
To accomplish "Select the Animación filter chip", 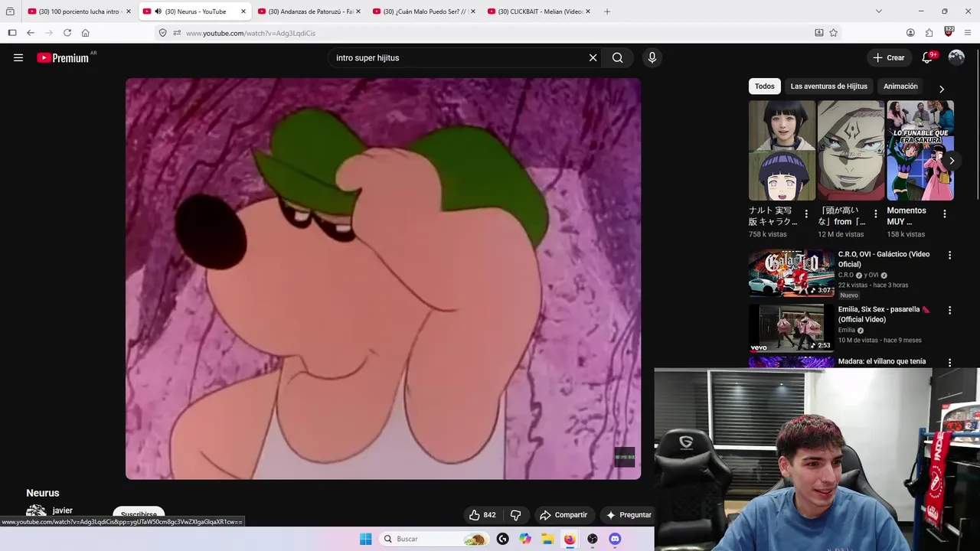I will pos(900,86).
